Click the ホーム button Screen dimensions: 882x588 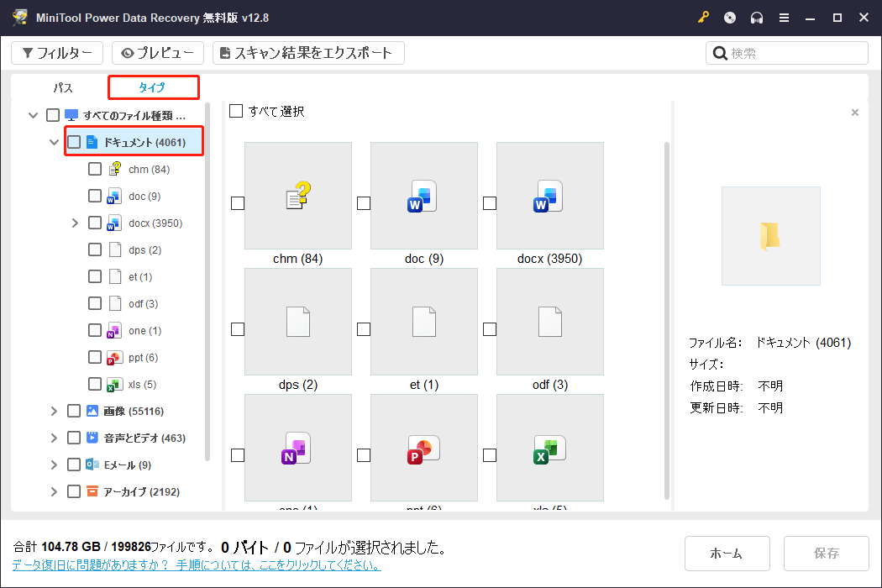pyautogui.click(x=727, y=553)
